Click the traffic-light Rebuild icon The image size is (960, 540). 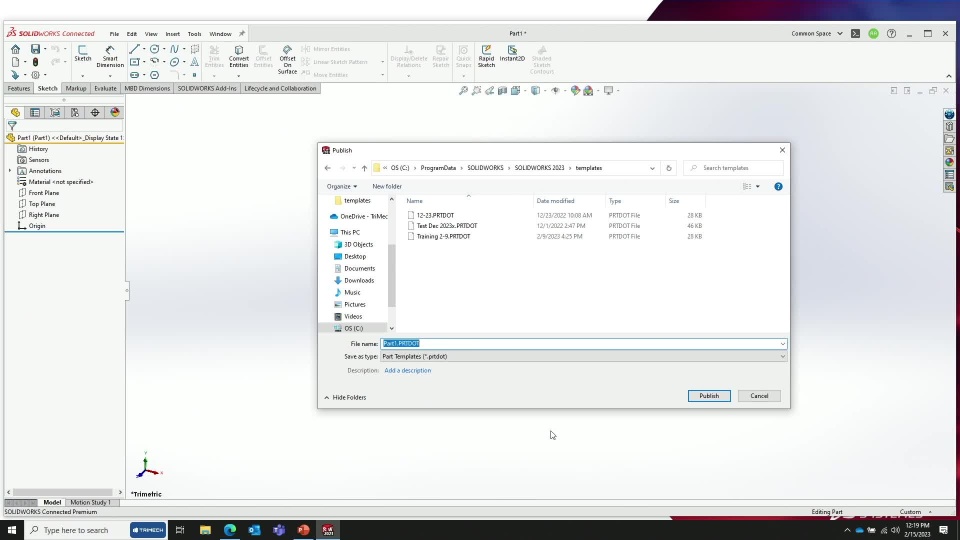click(x=35, y=62)
